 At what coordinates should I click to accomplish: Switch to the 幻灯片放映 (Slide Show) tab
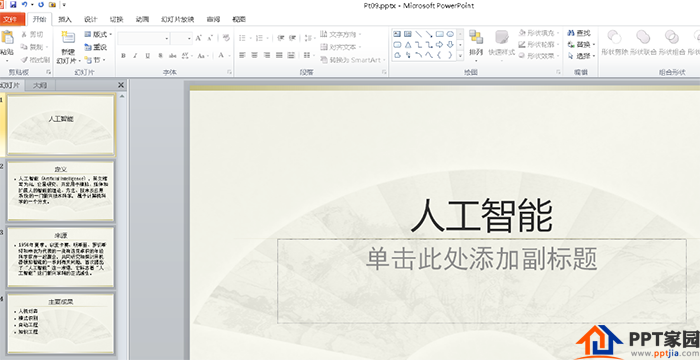tap(178, 19)
